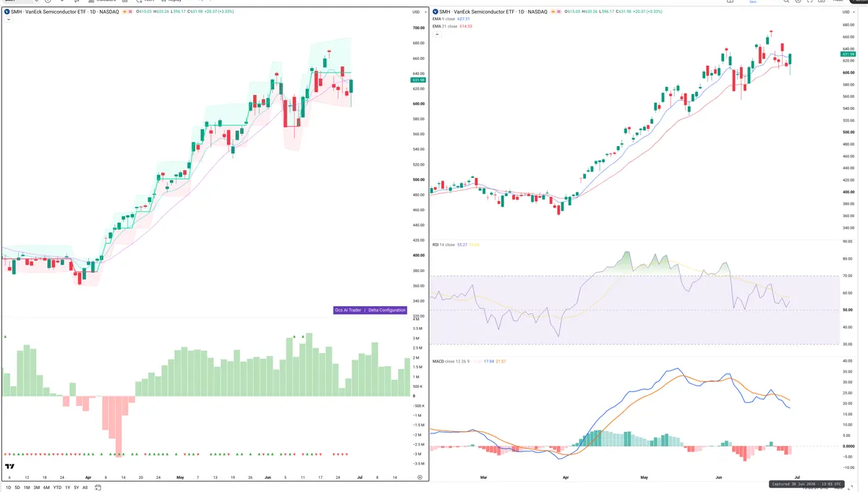This screenshot has width=868, height=492.
Task: Click the left chart SMH VanEck Semiconductor title
Action: tap(67, 12)
